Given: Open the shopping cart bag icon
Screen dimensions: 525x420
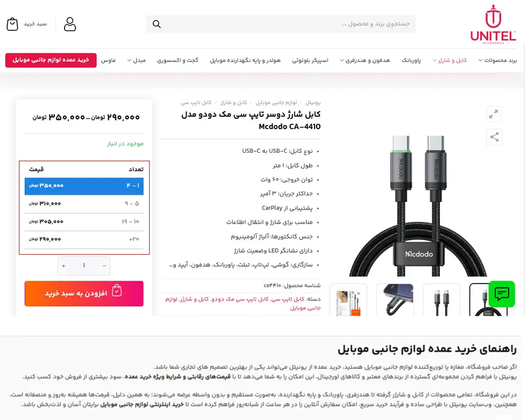Looking at the screenshot, I should (13, 24).
